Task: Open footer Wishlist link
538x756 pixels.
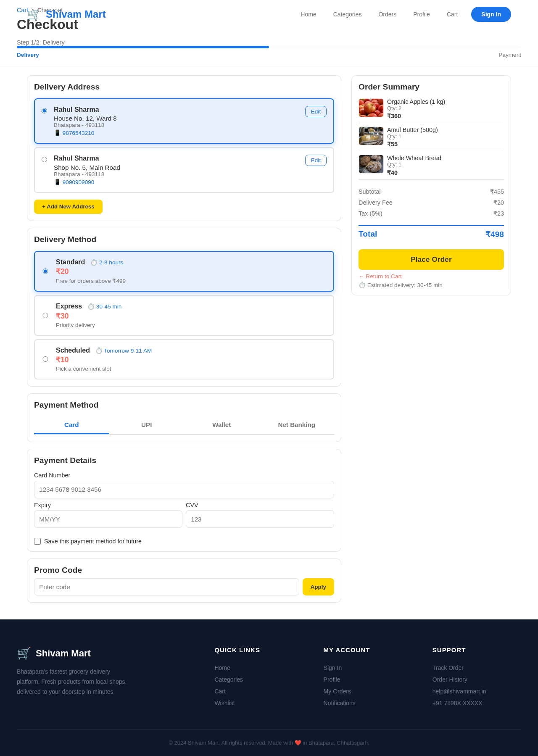Action: click(224, 703)
